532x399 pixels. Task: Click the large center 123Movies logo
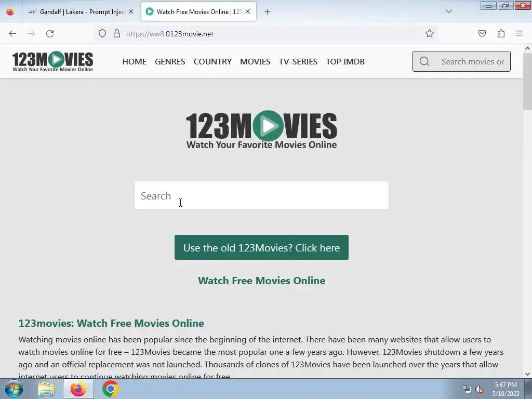pyautogui.click(x=261, y=129)
